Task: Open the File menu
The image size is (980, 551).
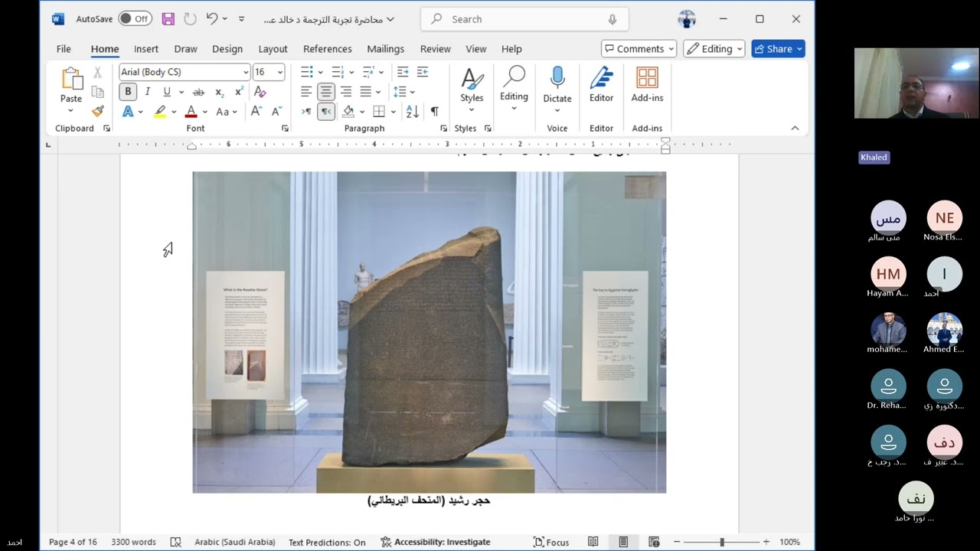Action: [64, 49]
